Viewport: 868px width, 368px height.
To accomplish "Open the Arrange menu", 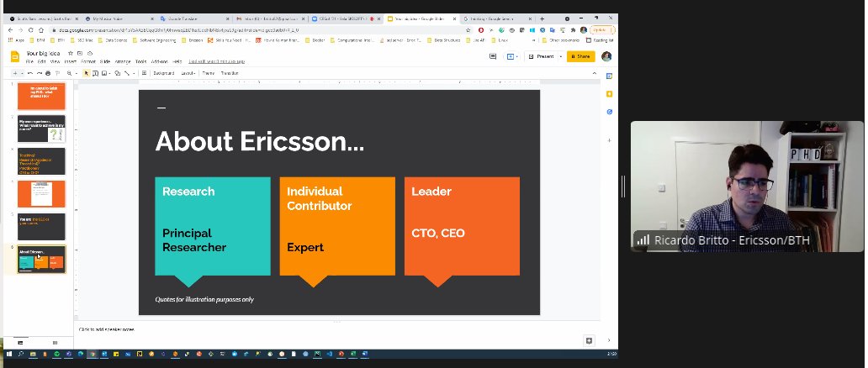I will tap(122, 61).
